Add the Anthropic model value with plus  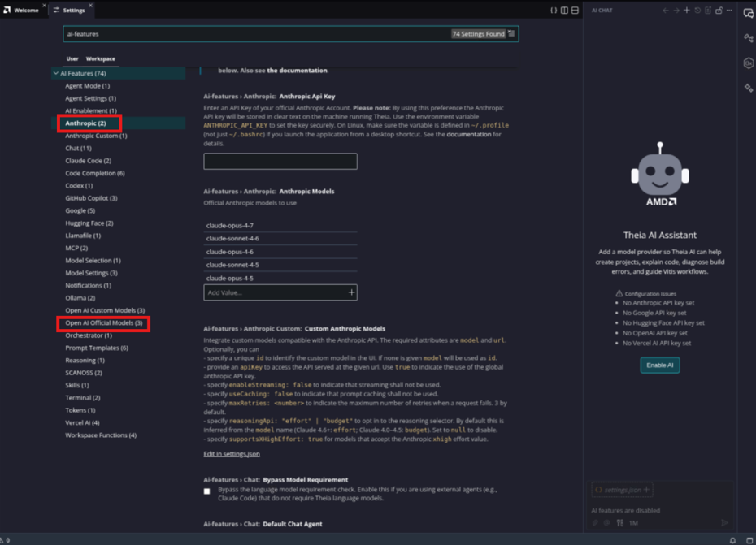351,292
